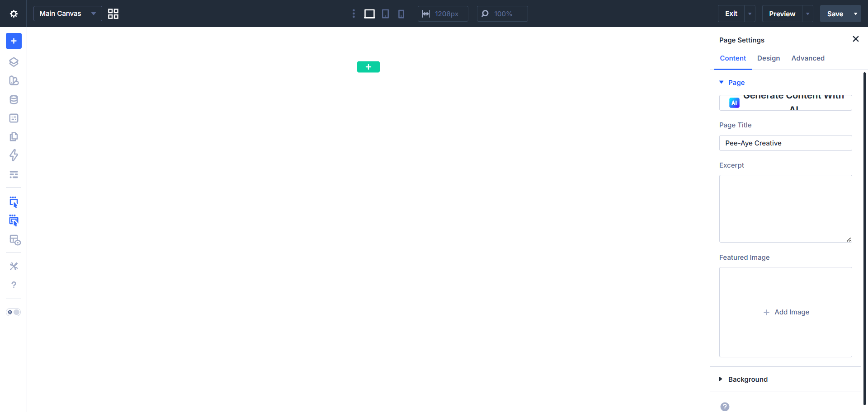Switch to phone view icon

pyautogui.click(x=401, y=14)
